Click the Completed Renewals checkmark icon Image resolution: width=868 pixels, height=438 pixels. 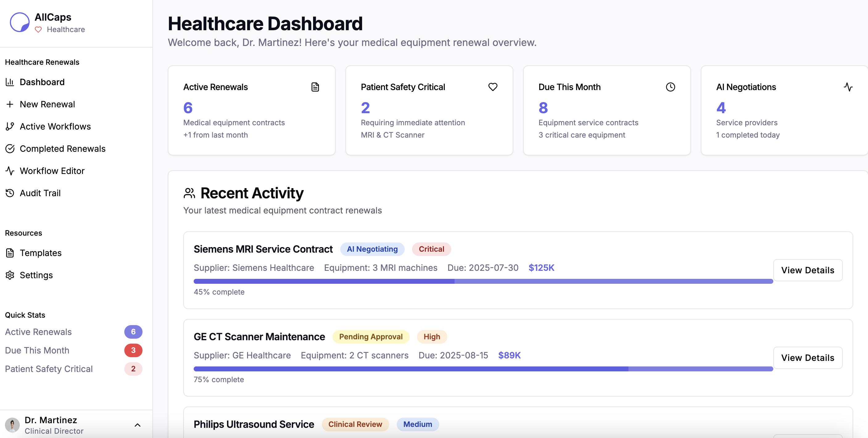(10, 149)
